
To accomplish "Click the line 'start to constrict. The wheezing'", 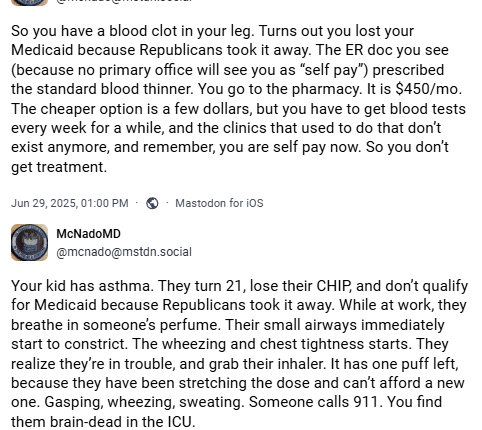I will point(230,344).
